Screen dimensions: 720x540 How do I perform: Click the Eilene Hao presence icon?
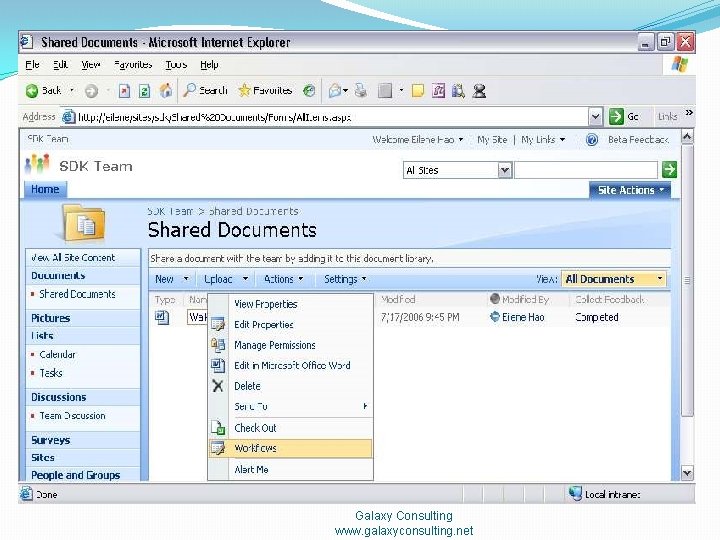pos(495,317)
